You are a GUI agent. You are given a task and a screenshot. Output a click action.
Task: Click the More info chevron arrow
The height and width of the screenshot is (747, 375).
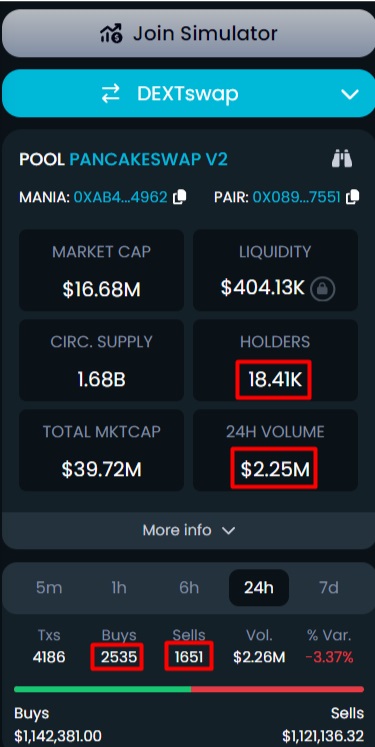click(x=229, y=531)
